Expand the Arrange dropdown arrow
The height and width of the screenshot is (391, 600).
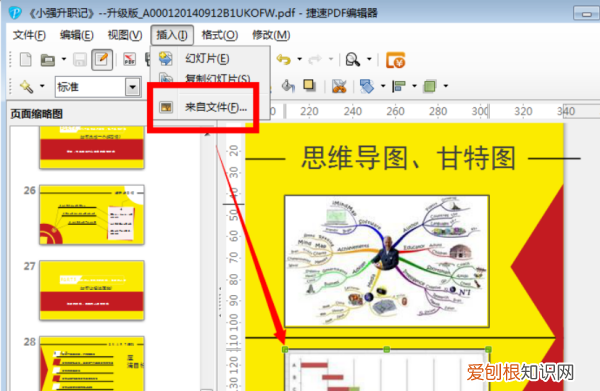coord(383,86)
